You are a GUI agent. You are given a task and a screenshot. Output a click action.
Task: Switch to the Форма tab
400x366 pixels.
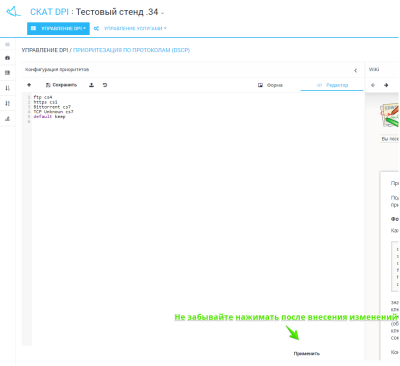point(270,85)
